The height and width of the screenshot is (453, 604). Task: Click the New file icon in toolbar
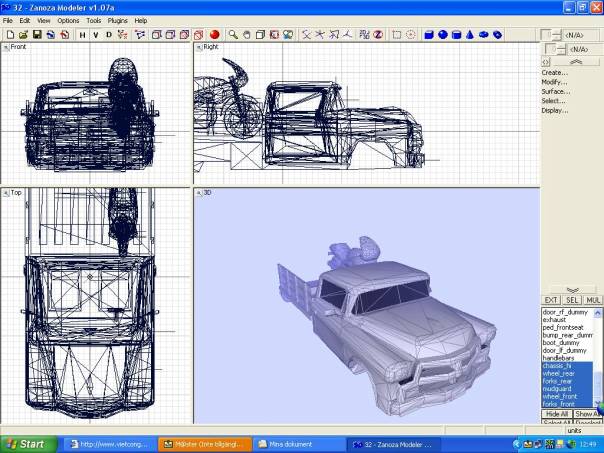pyautogui.click(x=9, y=34)
